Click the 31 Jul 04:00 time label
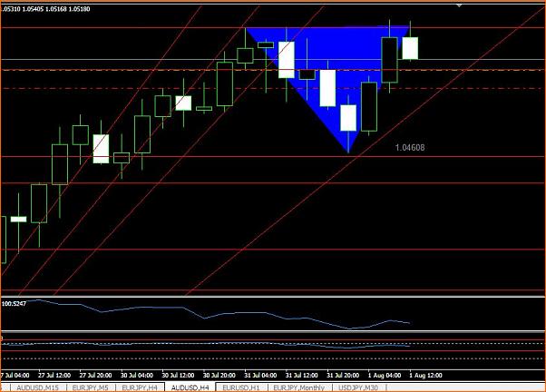The height and width of the screenshot is (392, 546). point(260,376)
